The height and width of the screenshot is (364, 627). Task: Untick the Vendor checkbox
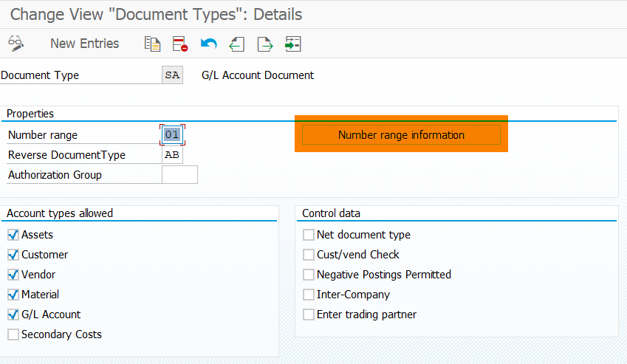pos(13,275)
